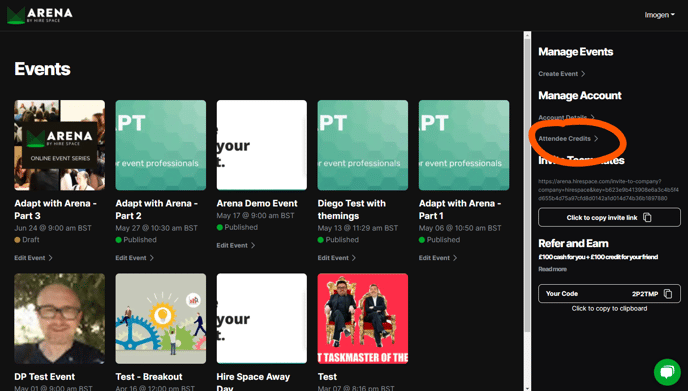
Task: Click the Arena by Hire Space logo
Action: click(39, 15)
